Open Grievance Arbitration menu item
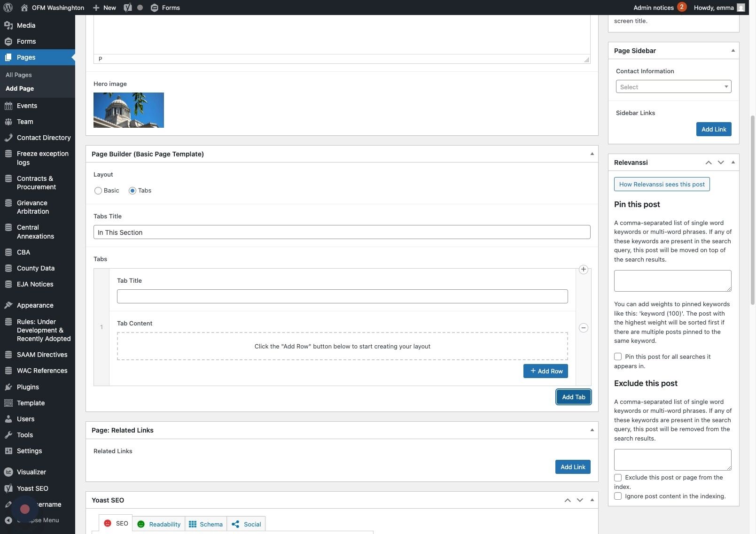The height and width of the screenshot is (534, 756). coord(38,207)
